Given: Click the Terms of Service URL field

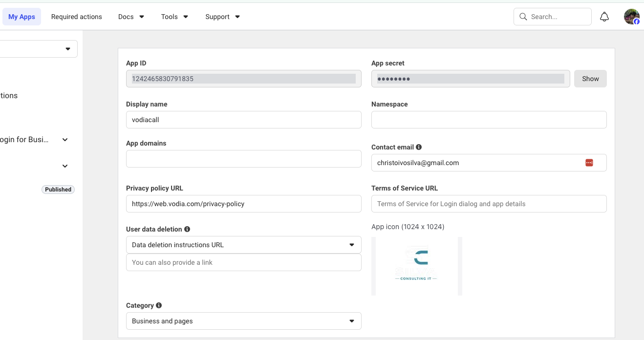Looking at the screenshot, I should pyautogui.click(x=489, y=204).
